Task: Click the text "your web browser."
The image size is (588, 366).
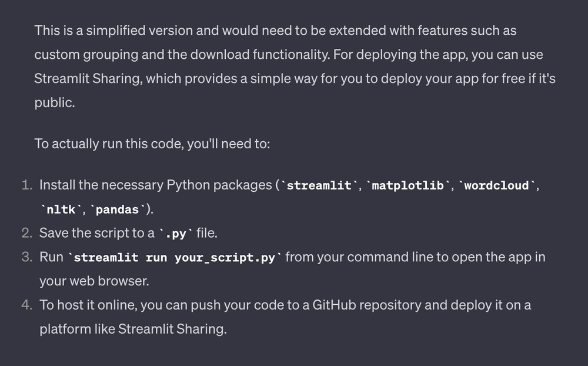Action: pyautogui.click(x=95, y=281)
